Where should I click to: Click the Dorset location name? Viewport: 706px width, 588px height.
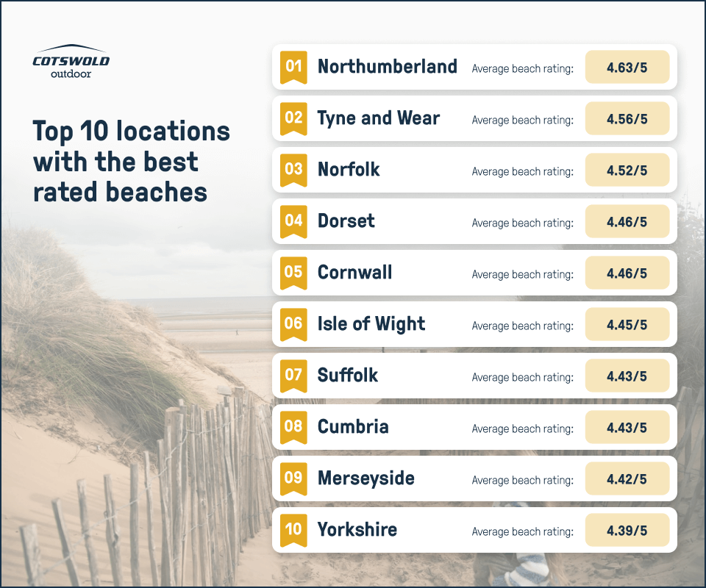click(346, 221)
